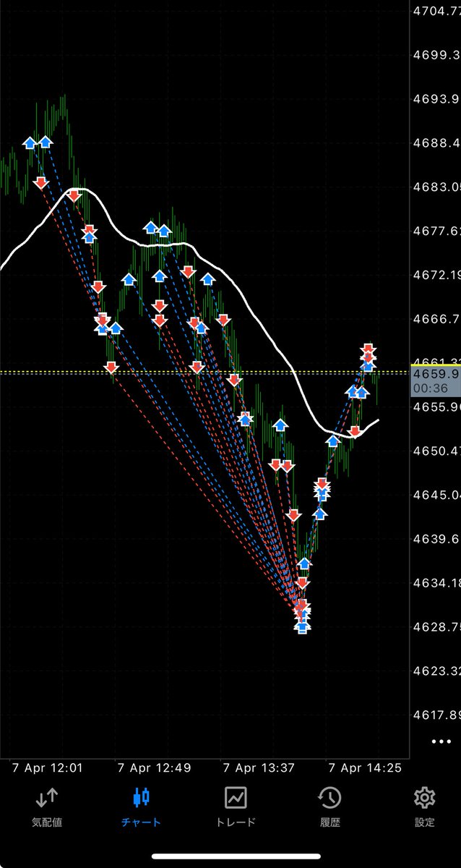Tap the 4704.77 price axis label
Viewport: 461px width, 868px height.
pos(436,11)
